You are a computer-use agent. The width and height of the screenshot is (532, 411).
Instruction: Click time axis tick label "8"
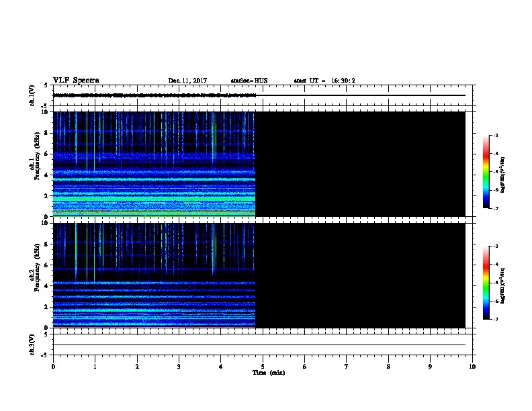[x=388, y=367]
